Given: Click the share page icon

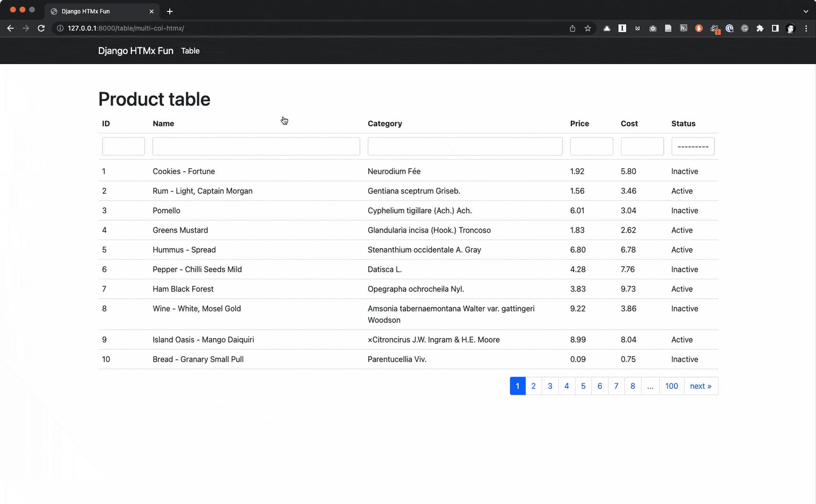Looking at the screenshot, I should 572,28.
